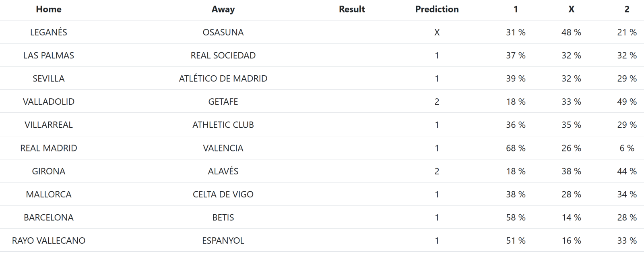644x255 pixels.
Task: Click the RAYO VALLECANO team name
Action: [49, 241]
